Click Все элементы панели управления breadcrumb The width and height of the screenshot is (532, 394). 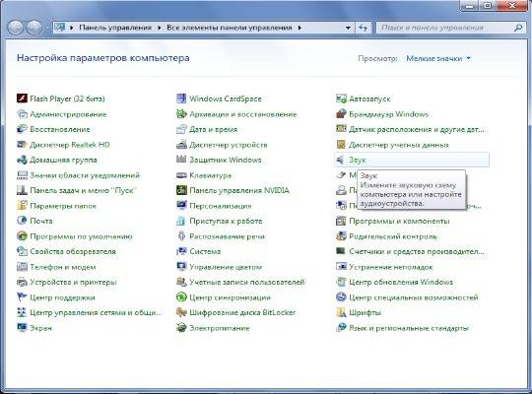point(229,28)
